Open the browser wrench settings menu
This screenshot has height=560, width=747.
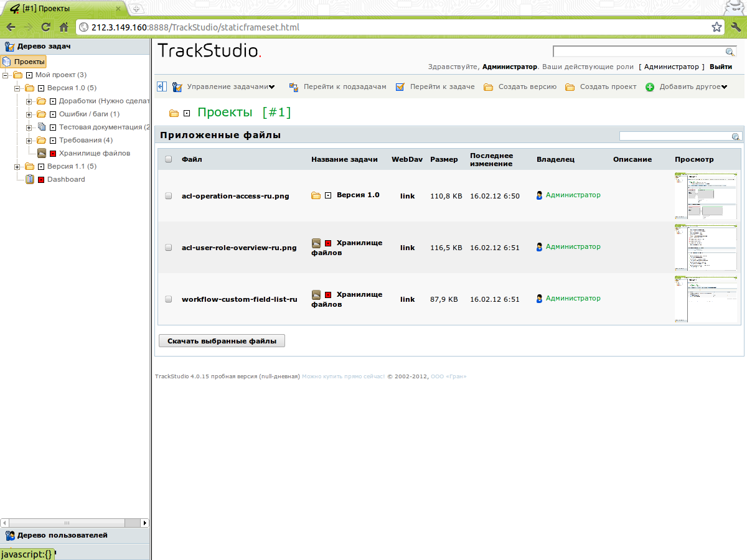pyautogui.click(x=736, y=27)
